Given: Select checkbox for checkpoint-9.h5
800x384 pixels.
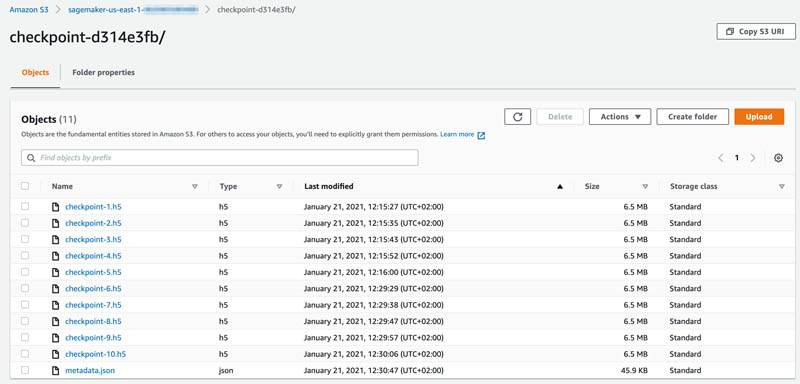Looking at the screenshot, I should coord(25,337).
